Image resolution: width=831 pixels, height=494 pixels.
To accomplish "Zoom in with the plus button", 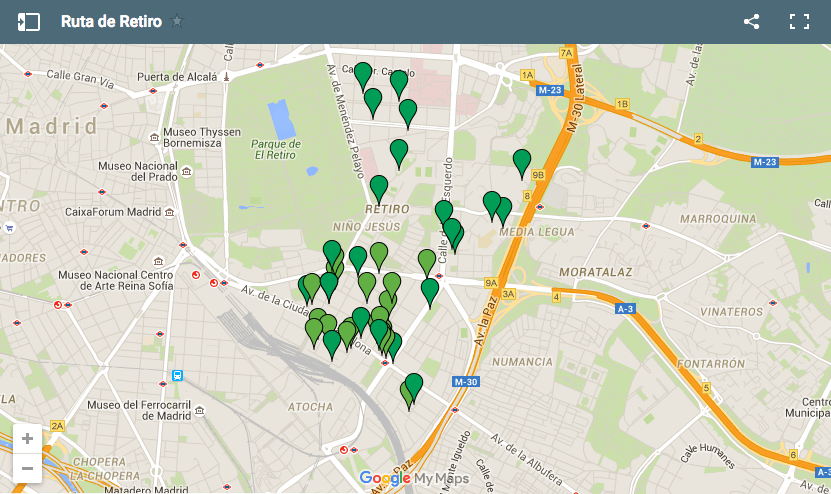I will (28, 439).
